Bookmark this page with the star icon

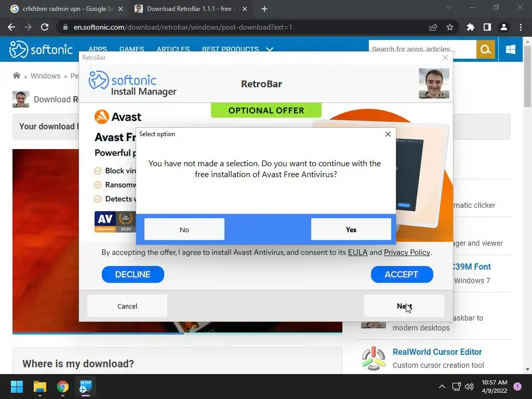point(450,27)
